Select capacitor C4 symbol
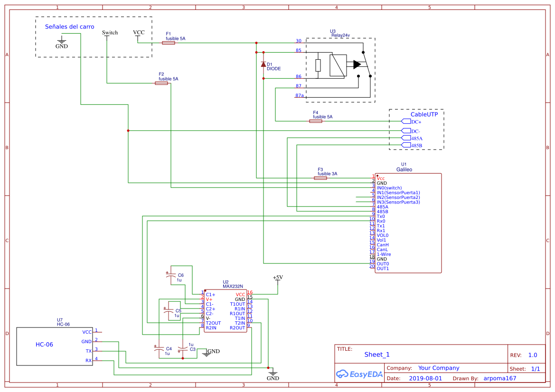The height and width of the screenshot is (392, 555). (x=159, y=349)
